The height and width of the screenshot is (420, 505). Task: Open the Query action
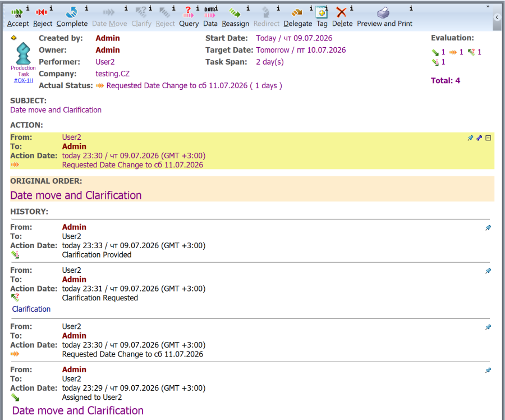pyautogui.click(x=189, y=18)
